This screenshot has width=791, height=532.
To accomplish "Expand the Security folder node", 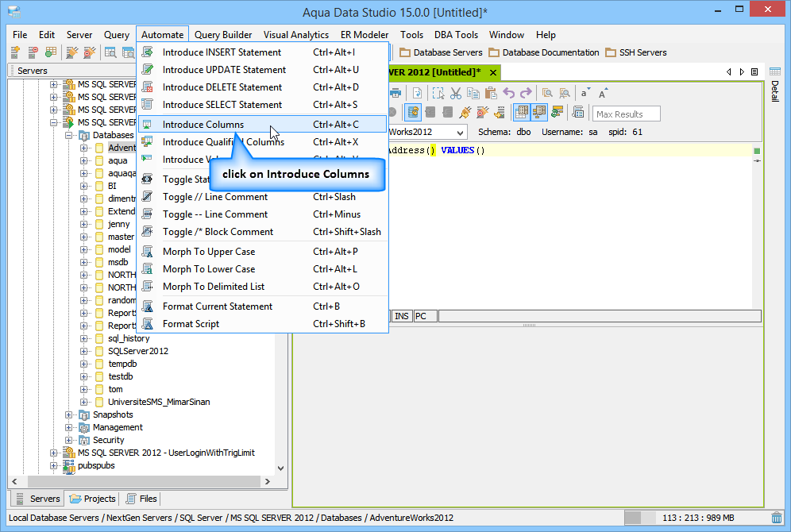I will pyautogui.click(x=68, y=440).
